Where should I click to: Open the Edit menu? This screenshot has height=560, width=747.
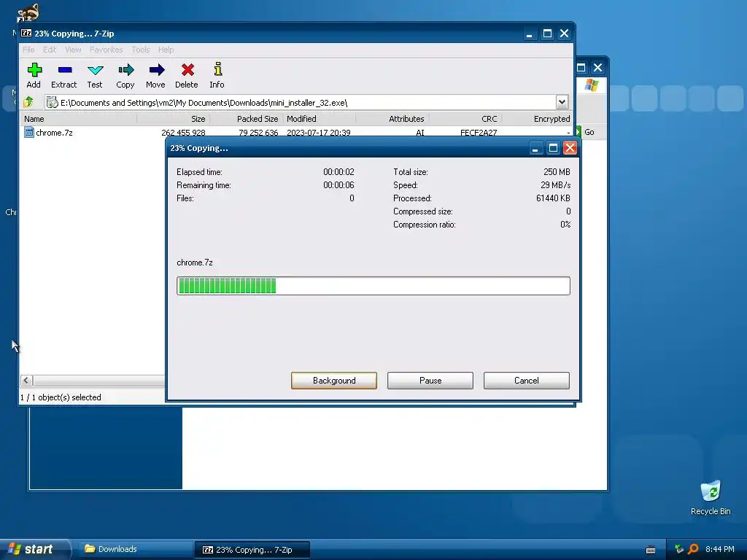tap(49, 50)
